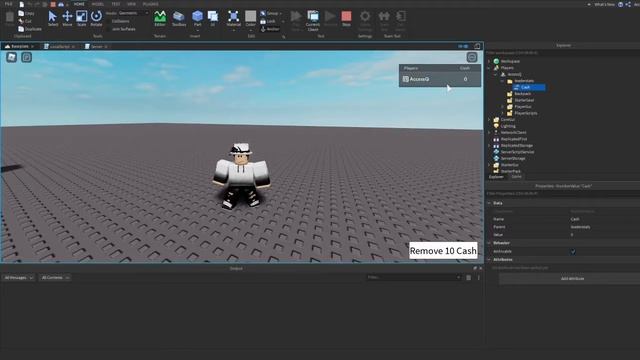Open the LocalScript document tab
The height and width of the screenshot is (360, 640).
pos(60,47)
